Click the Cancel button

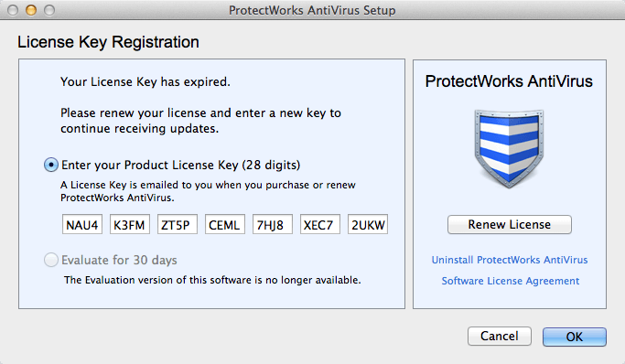(500, 337)
